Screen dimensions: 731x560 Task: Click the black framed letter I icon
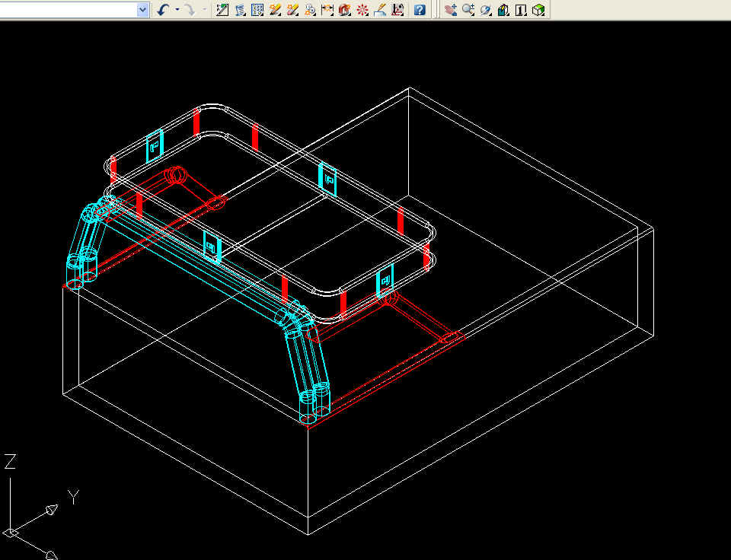tap(521, 10)
